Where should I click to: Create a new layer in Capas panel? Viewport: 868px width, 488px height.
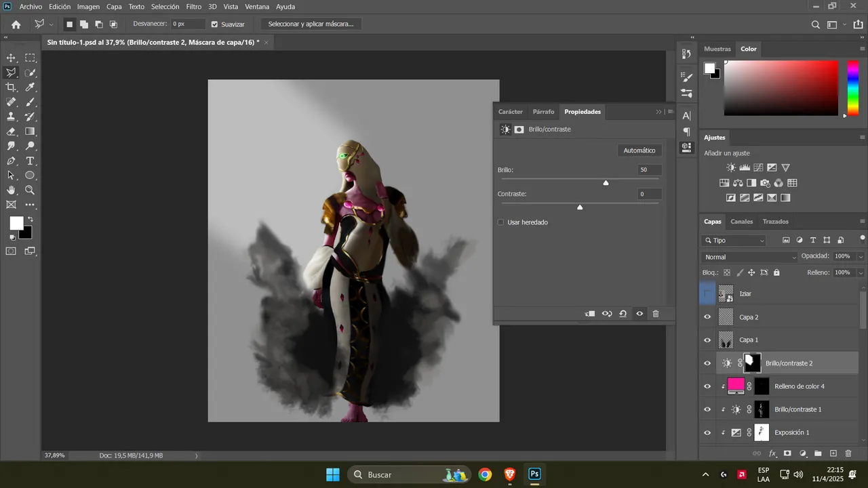click(833, 453)
